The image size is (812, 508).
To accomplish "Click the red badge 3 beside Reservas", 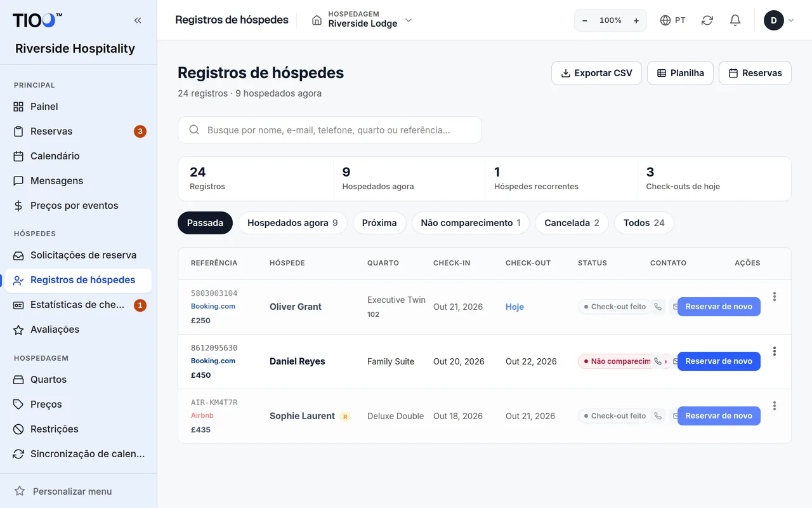I will pos(140,131).
